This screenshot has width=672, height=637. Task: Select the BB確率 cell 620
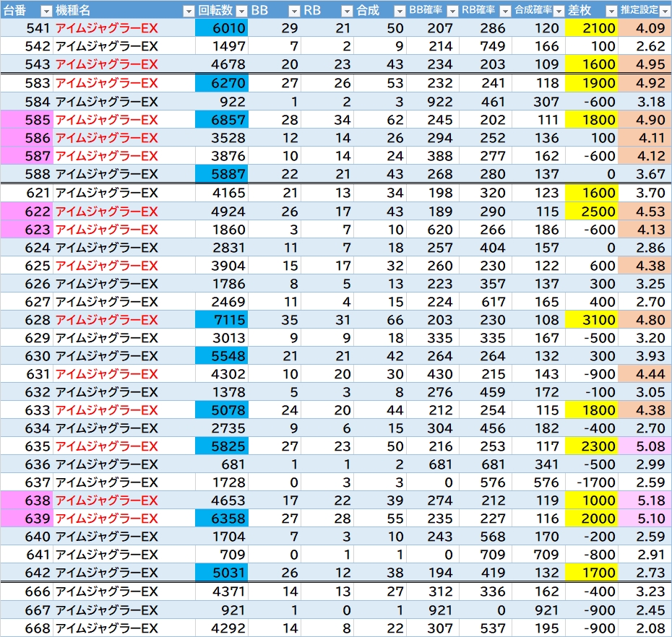tap(433, 229)
